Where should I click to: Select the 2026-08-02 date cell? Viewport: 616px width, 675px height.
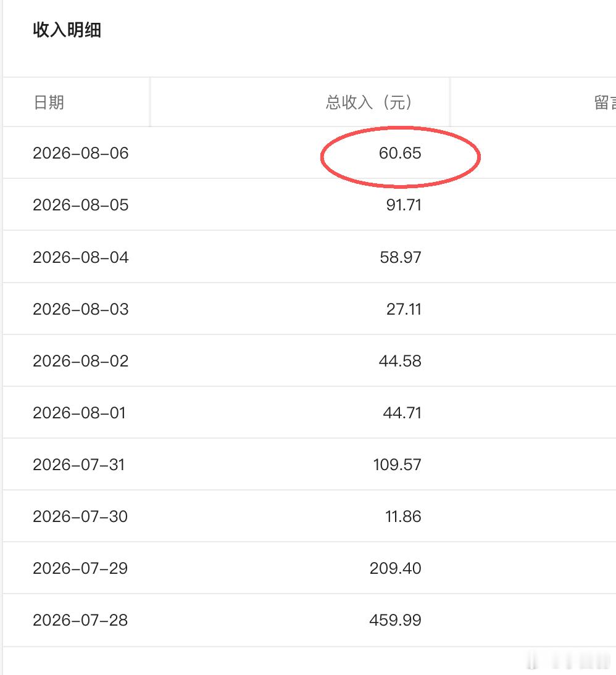81,361
